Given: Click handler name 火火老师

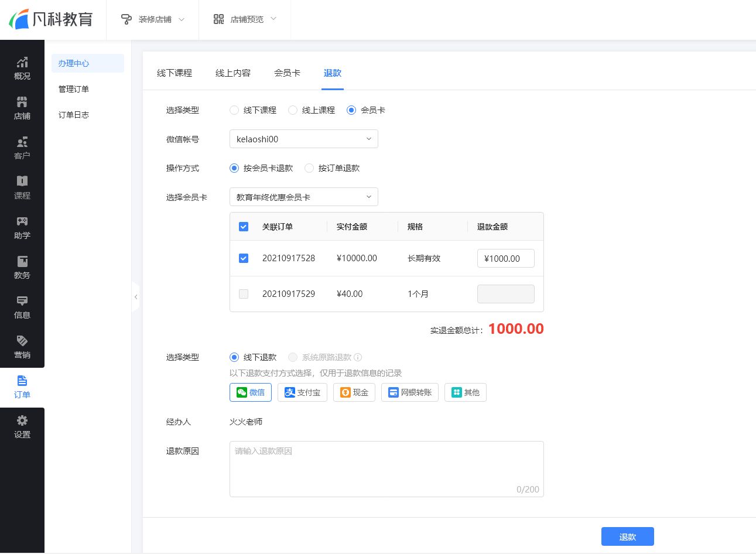Looking at the screenshot, I should click(246, 422).
